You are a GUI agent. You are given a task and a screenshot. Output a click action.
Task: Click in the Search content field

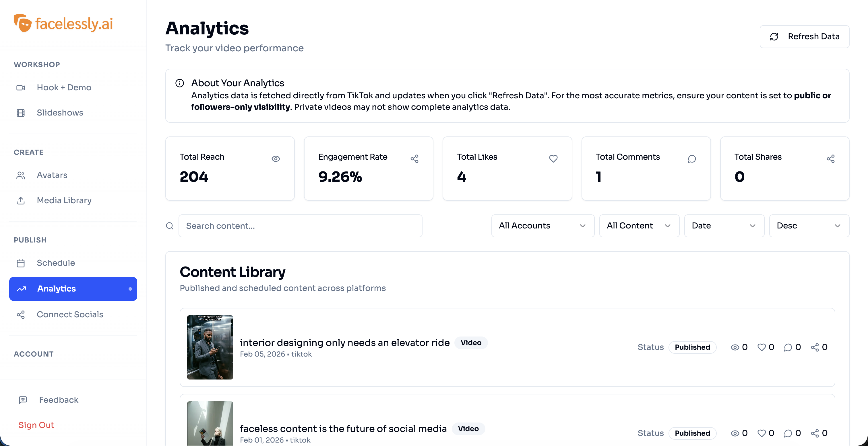(x=300, y=226)
